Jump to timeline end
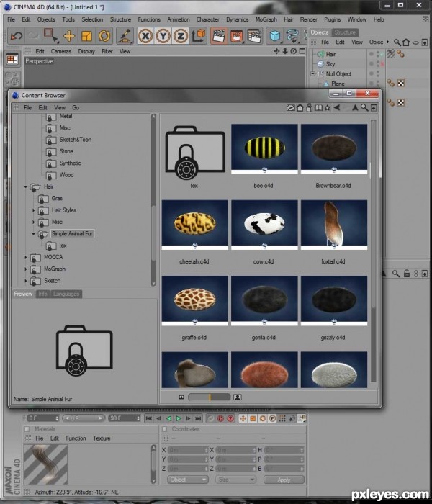This screenshot has width=432, height=504. pyautogui.click(x=198, y=418)
